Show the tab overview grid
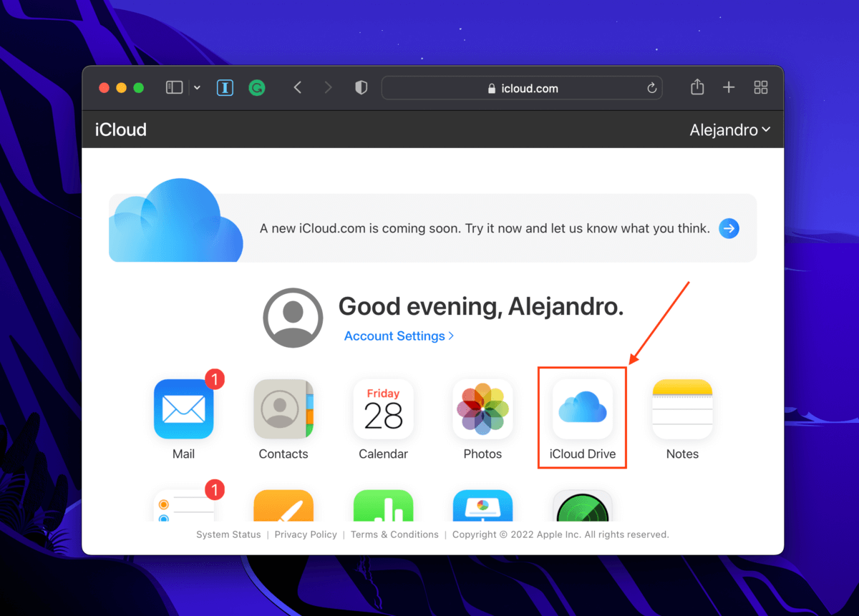859x616 pixels. (x=761, y=87)
